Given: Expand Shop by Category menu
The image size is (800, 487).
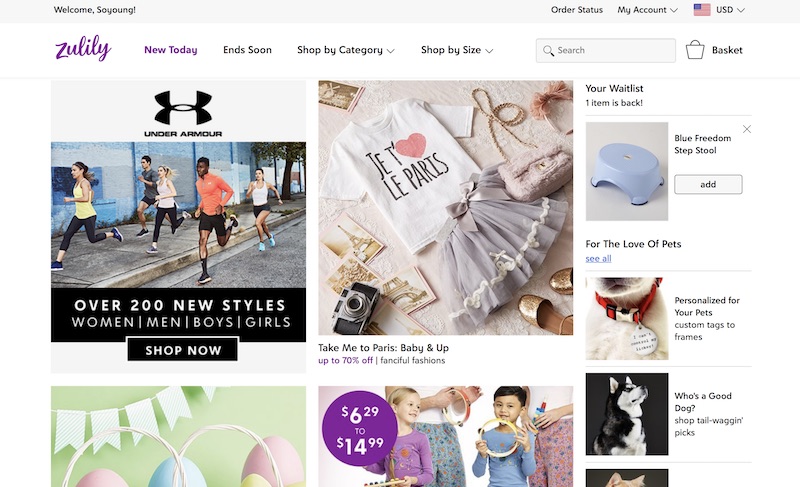Looking at the screenshot, I should (x=346, y=50).
